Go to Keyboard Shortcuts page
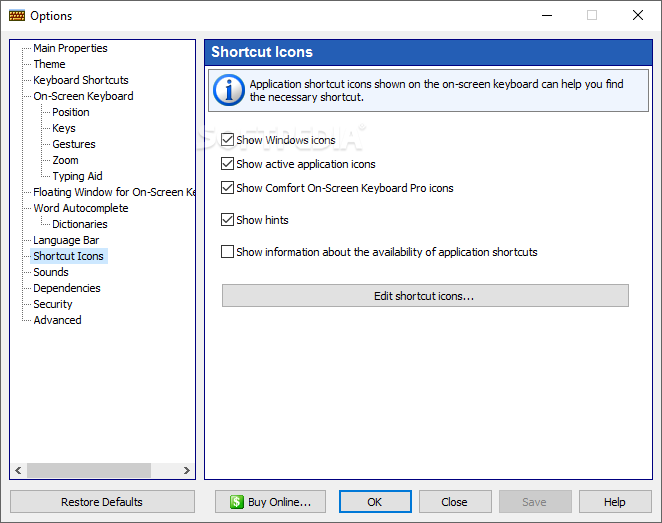 (81, 80)
